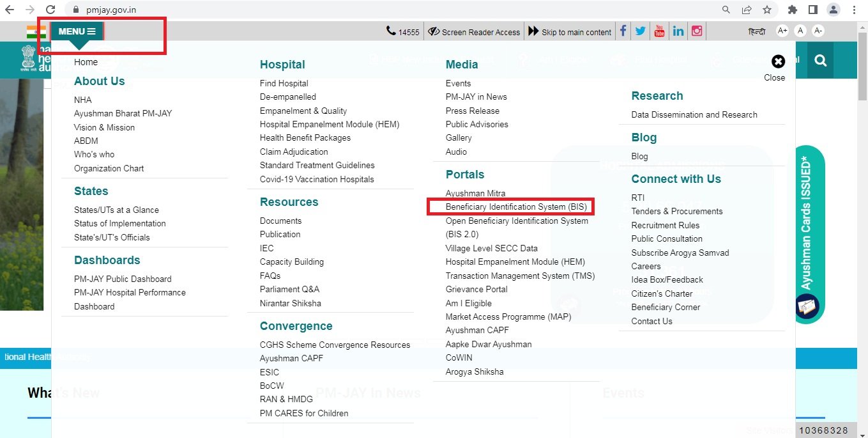Open States/UTs at a Glance
868x438 pixels.
click(116, 210)
